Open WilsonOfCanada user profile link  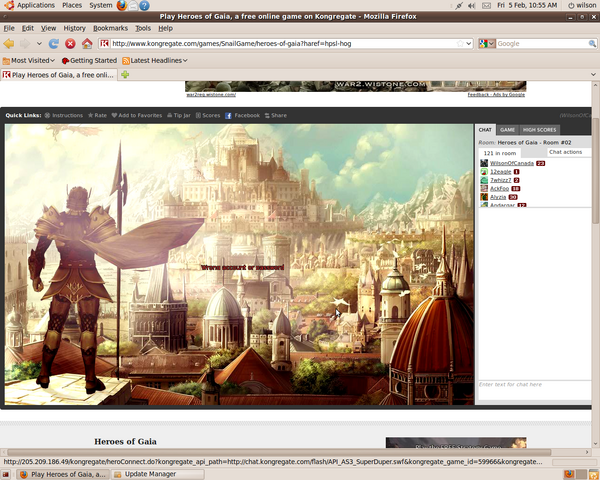[x=512, y=163]
